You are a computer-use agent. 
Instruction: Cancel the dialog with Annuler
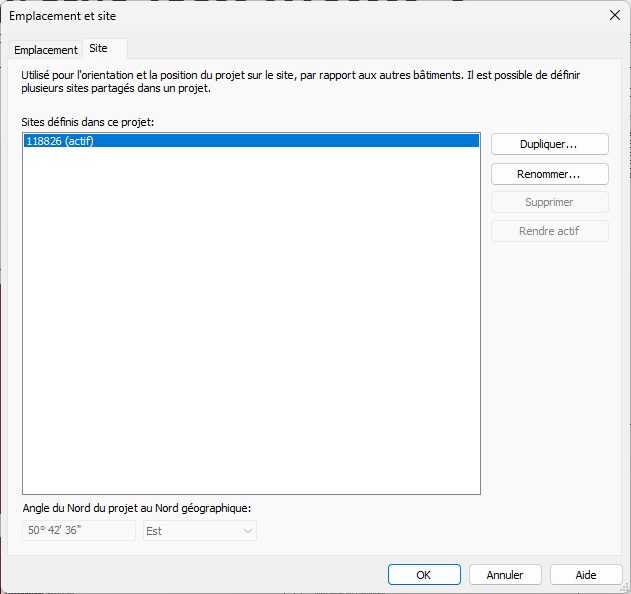[x=505, y=575]
